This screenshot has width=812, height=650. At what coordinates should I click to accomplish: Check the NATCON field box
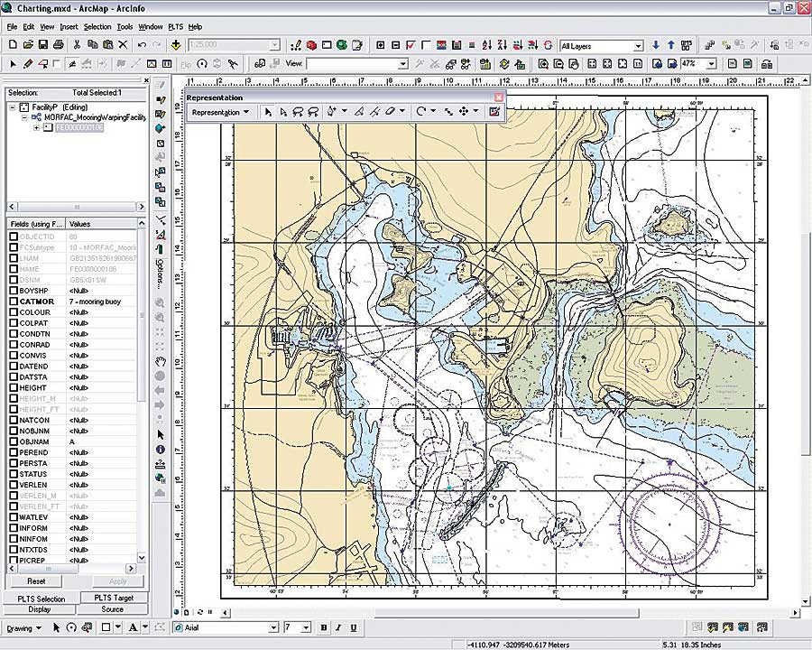pos(14,421)
